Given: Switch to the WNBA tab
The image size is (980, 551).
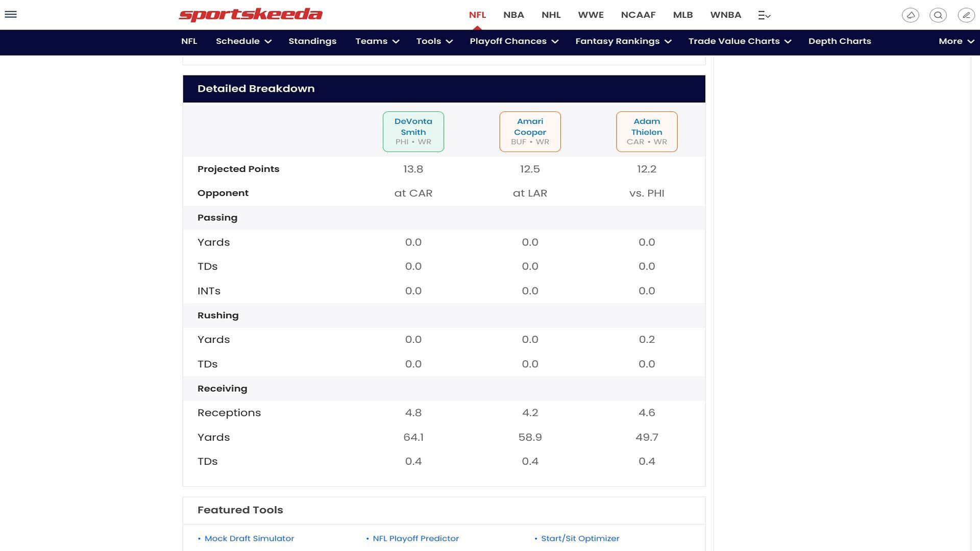Looking at the screenshot, I should [725, 15].
